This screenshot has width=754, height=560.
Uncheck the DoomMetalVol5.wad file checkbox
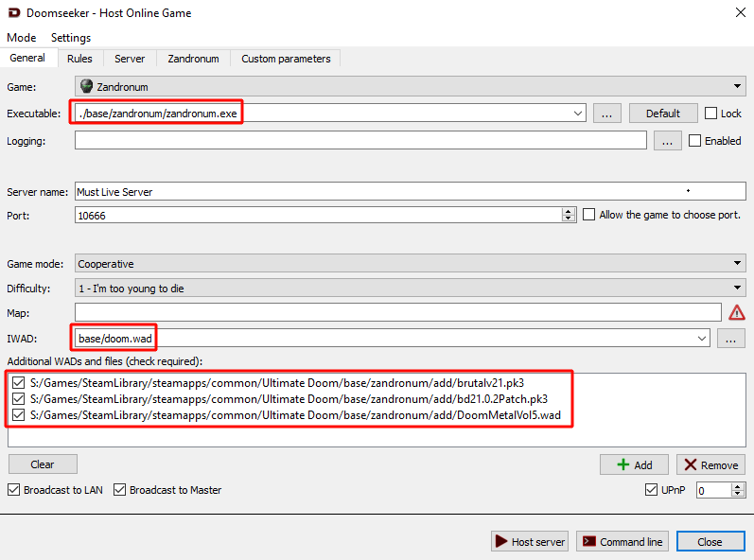[18, 414]
